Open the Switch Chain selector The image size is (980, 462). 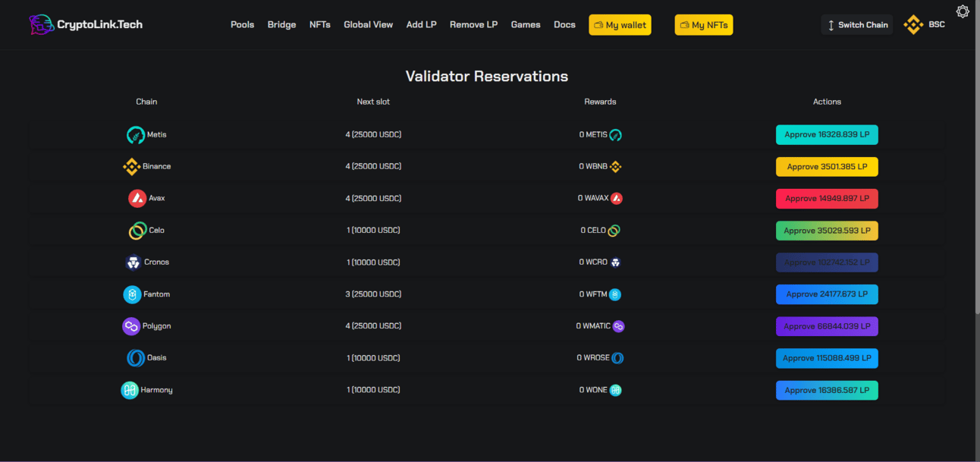[x=857, y=25]
